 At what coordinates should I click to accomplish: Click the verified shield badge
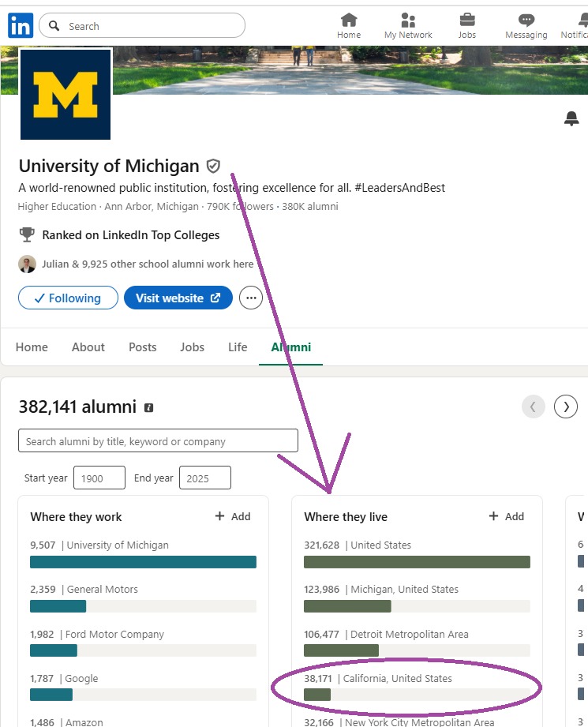tap(213, 166)
